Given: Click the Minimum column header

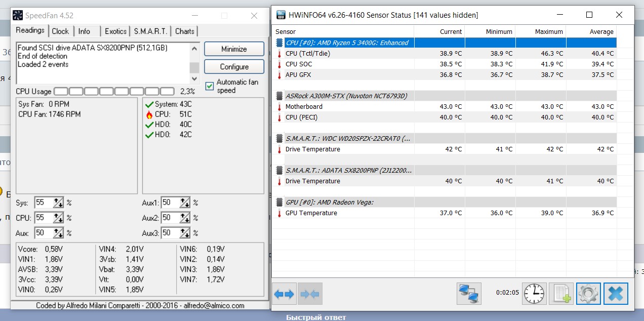Looking at the screenshot, I should pyautogui.click(x=490, y=31).
